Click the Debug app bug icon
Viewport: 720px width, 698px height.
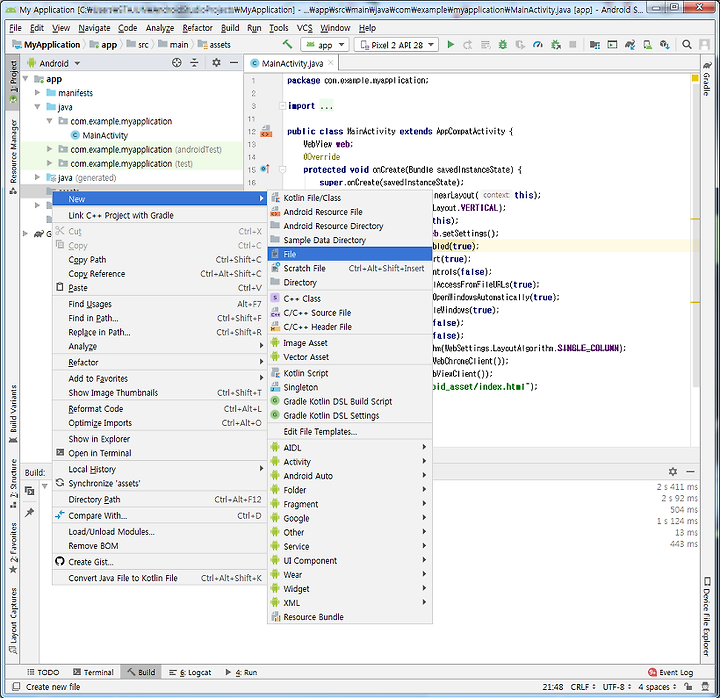click(x=503, y=45)
